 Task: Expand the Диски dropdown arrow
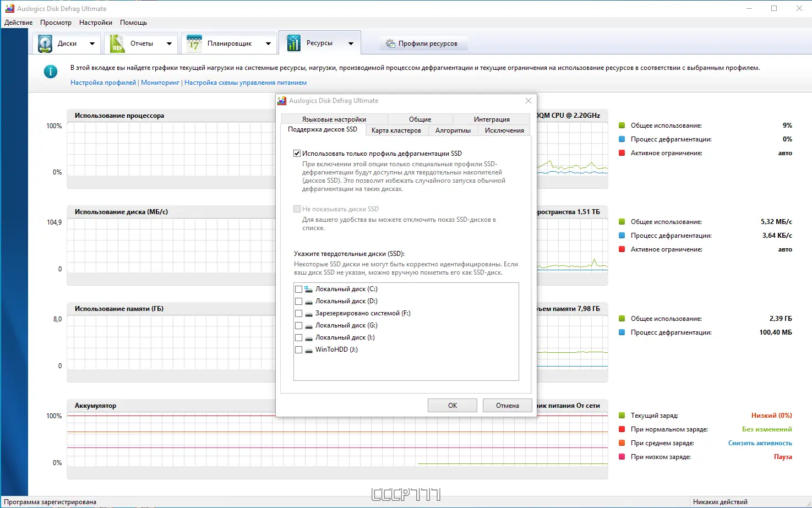tap(91, 42)
